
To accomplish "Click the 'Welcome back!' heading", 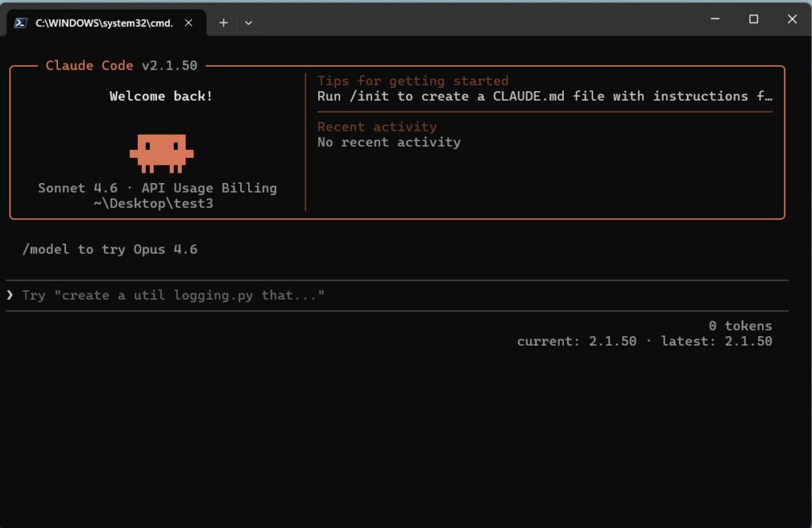I will coord(161,96).
